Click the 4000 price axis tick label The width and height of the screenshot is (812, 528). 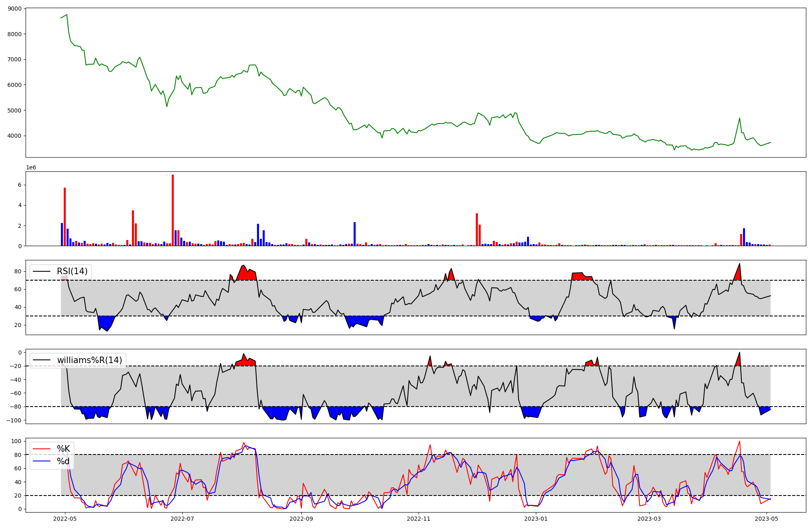click(15, 136)
